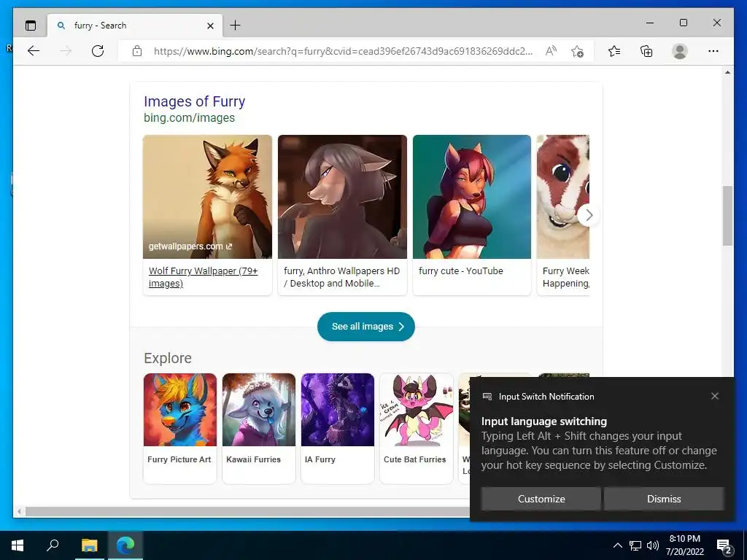Open the Favorites list icon
747x560 pixels.
click(614, 51)
